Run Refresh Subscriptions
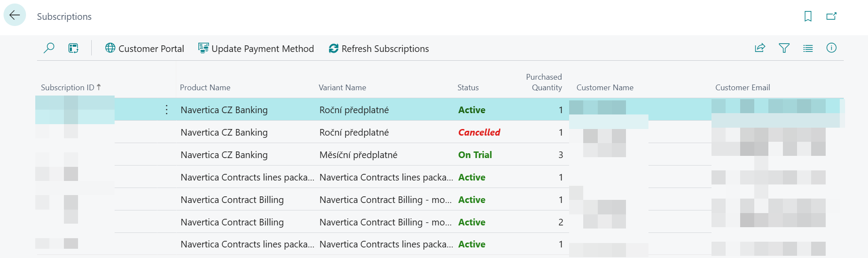 tap(385, 48)
